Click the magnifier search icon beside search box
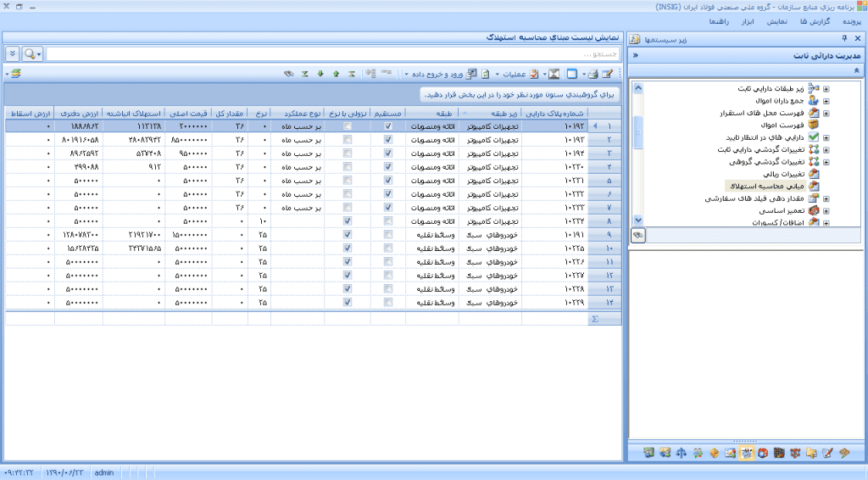 [31, 53]
